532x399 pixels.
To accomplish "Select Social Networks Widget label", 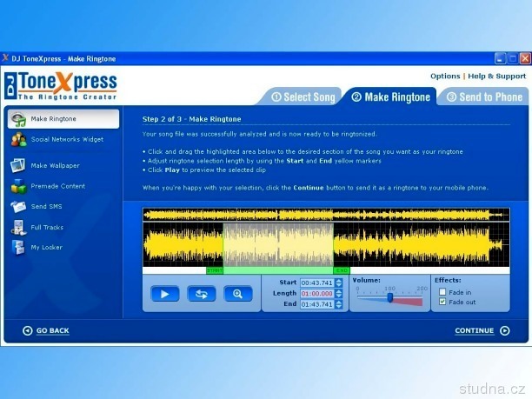I will click(x=67, y=139).
